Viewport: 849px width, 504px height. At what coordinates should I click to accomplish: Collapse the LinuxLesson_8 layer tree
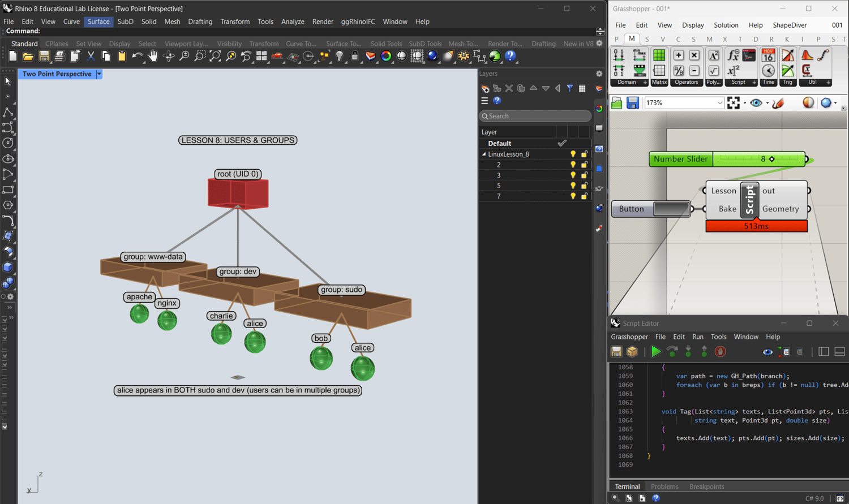484,154
